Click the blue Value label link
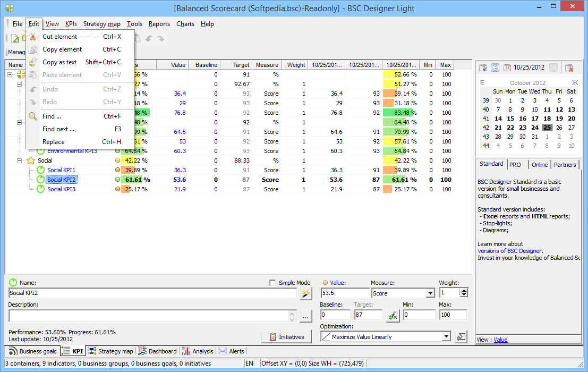588x372 pixels. pos(337,283)
